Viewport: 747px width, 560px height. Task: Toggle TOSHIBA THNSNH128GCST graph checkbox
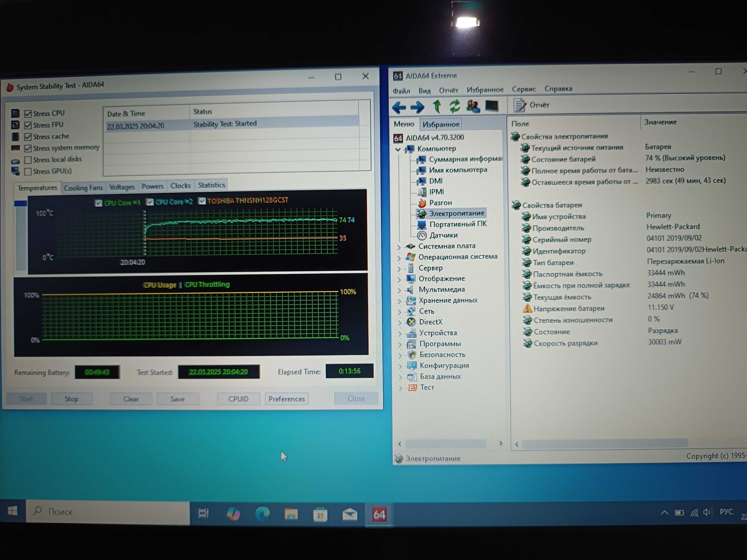202,201
